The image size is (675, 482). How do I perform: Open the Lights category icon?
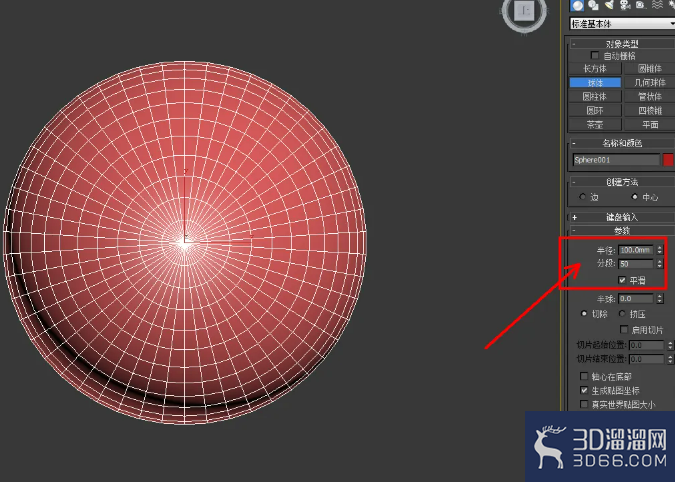[609, 5]
